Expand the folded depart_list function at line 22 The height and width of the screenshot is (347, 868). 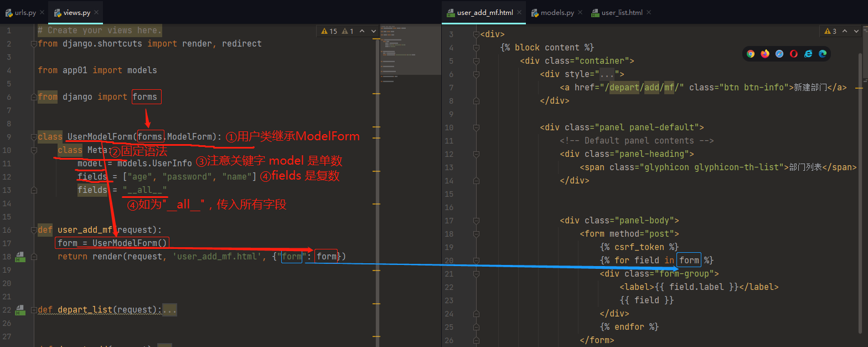pyautogui.click(x=34, y=310)
